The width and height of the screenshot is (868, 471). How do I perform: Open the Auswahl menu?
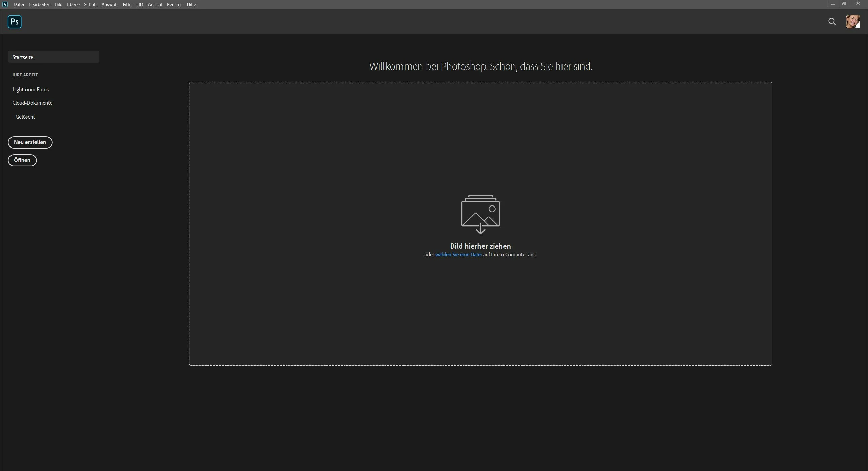(110, 4)
